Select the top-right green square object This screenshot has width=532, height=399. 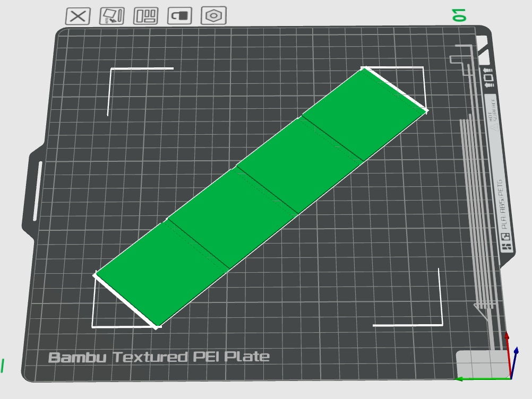[365, 114]
